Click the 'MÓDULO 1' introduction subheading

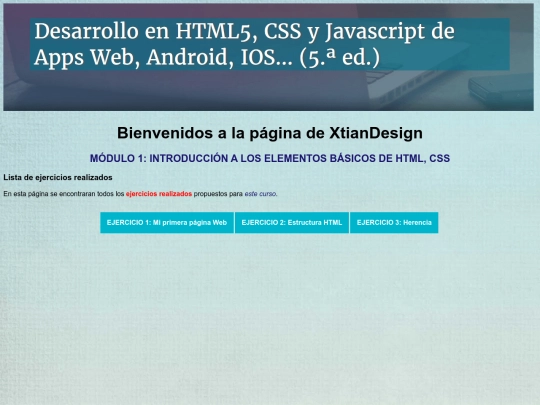(270, 158)
